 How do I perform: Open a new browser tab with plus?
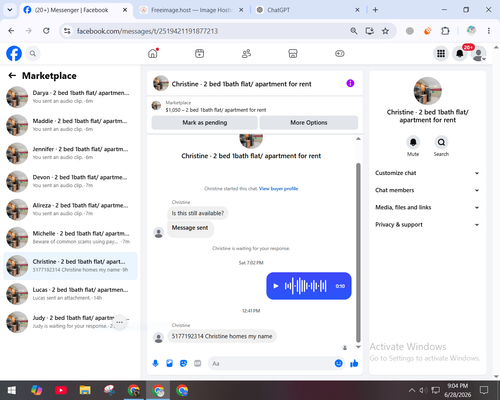(x=375, y=10)
